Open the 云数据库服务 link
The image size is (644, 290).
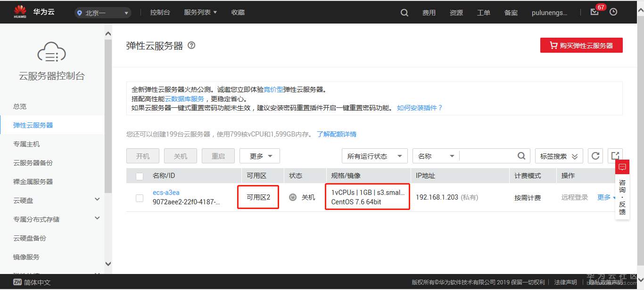tap(184, 99)
